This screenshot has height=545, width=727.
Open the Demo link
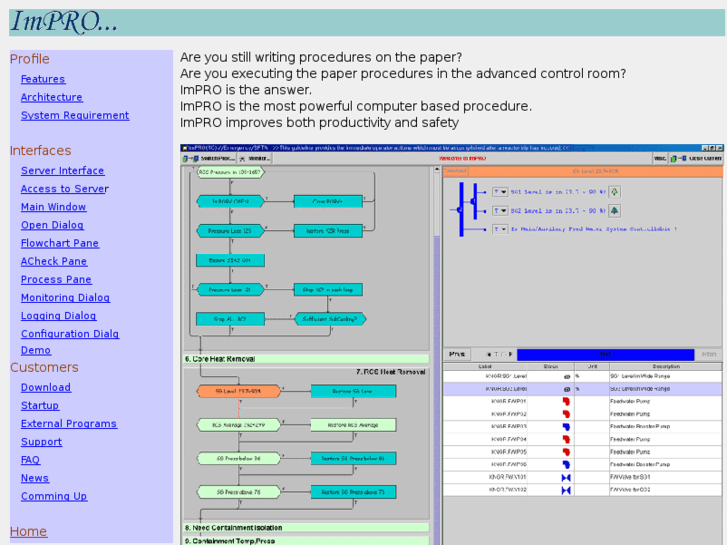[36, 350]
